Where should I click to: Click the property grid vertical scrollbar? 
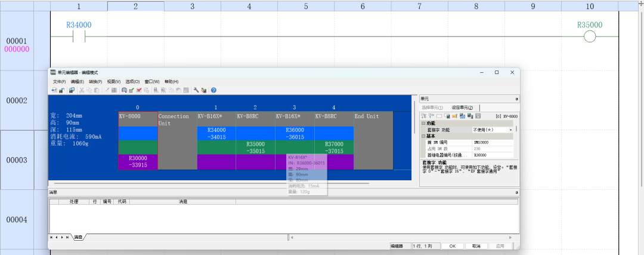point(516,129)
